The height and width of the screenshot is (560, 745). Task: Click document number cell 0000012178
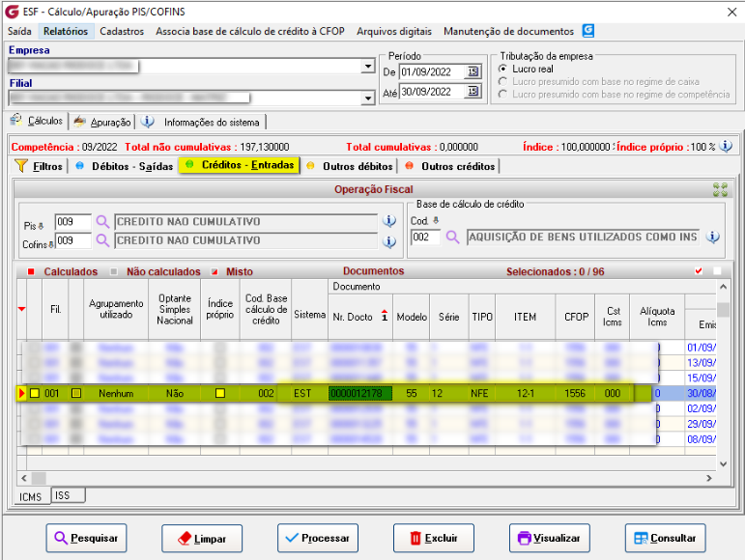pyautogui.click(x=360, y=393)
